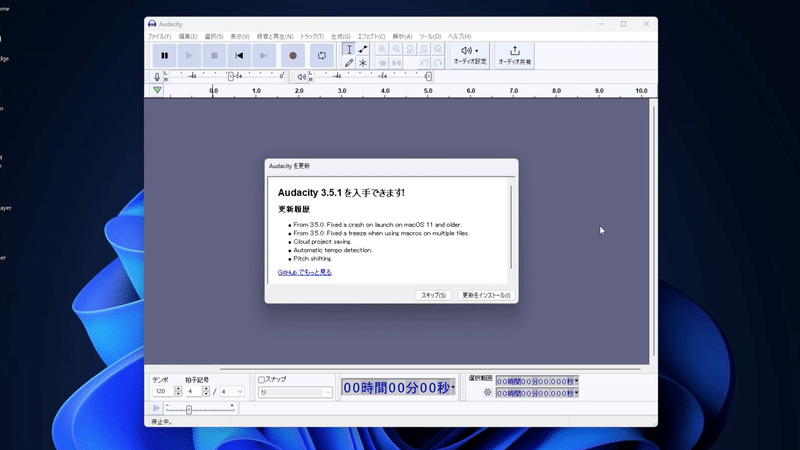Open the 生成(G) menu

(341, 37)
